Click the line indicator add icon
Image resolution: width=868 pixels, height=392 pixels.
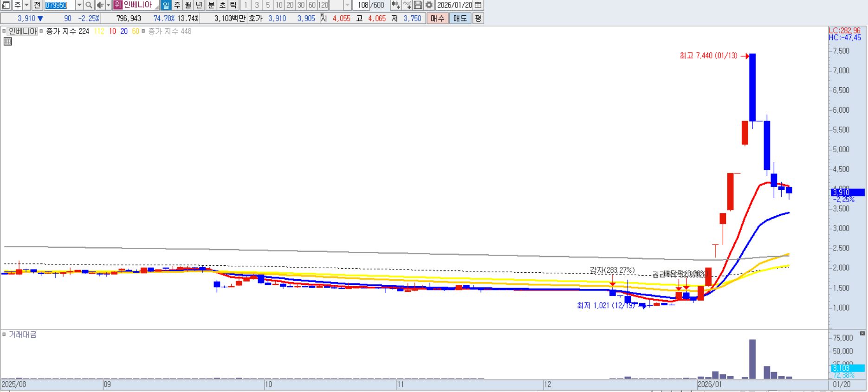pos(407,5)
